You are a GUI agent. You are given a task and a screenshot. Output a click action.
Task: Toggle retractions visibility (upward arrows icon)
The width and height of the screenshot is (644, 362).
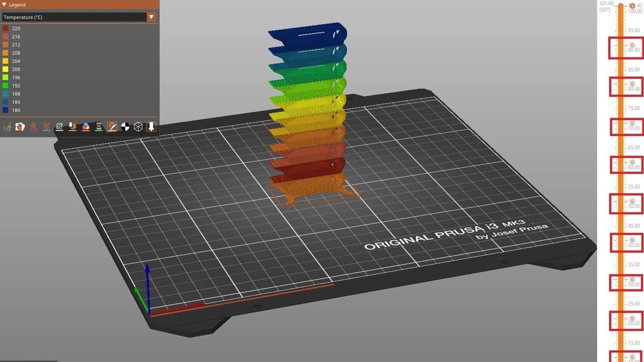click(33, 127)
